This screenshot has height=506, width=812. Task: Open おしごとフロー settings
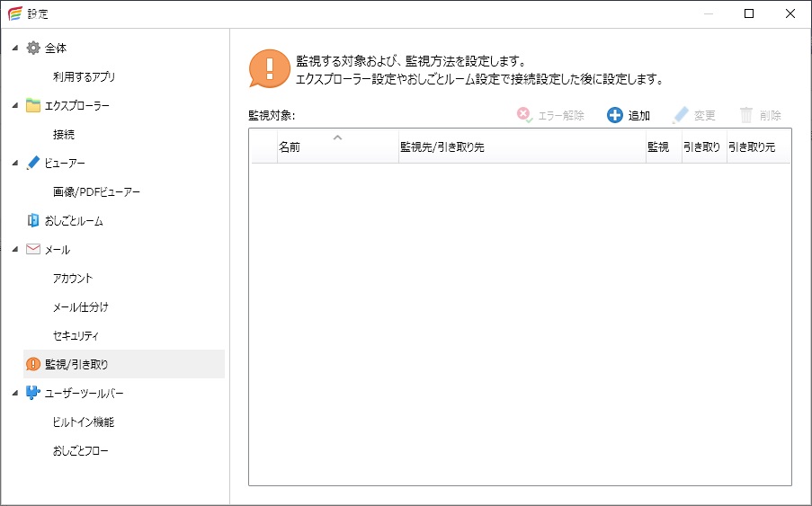coord(81,450)
